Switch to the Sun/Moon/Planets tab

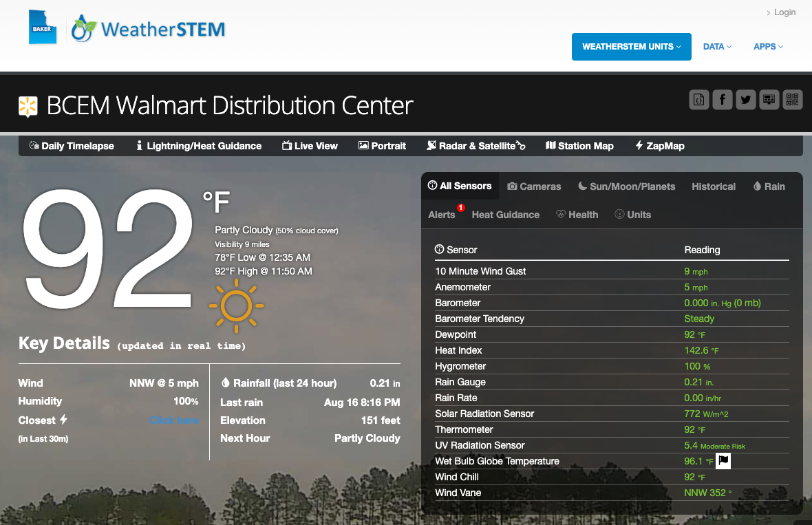tap(627, 186)
